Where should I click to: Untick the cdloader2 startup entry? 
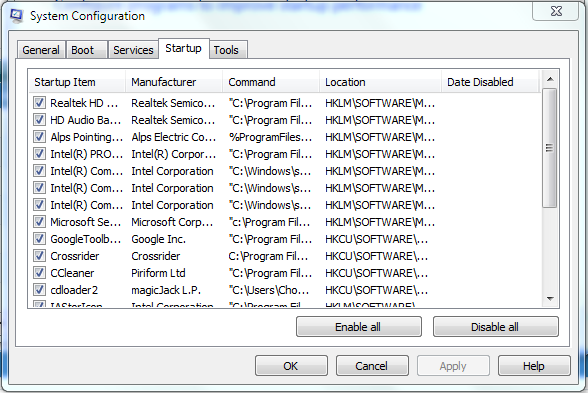[x=39, y=290]
